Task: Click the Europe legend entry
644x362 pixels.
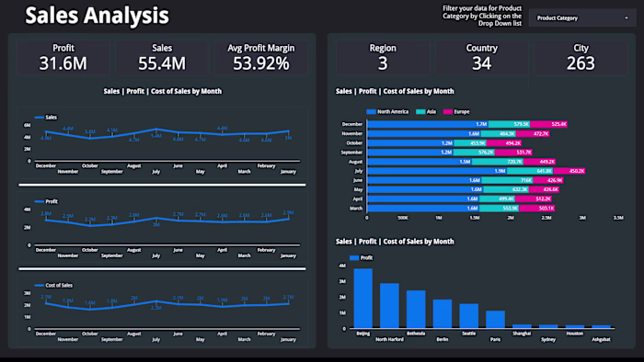Action: point(456,111)
